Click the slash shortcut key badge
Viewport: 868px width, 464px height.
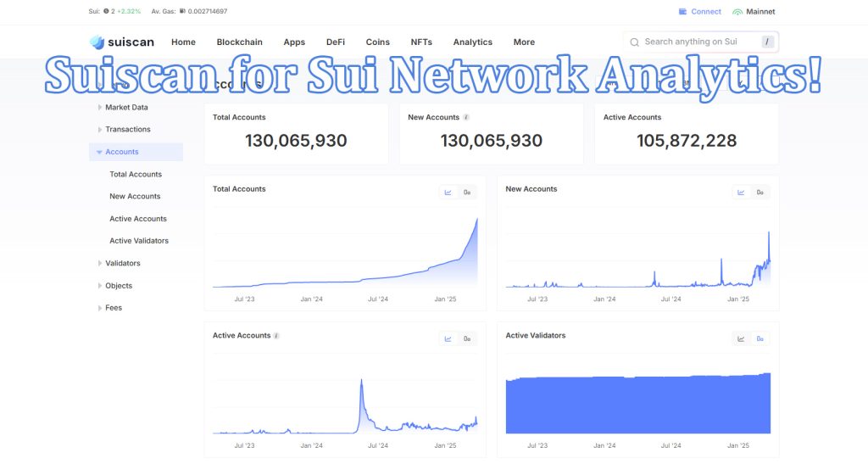coord(767,42)
